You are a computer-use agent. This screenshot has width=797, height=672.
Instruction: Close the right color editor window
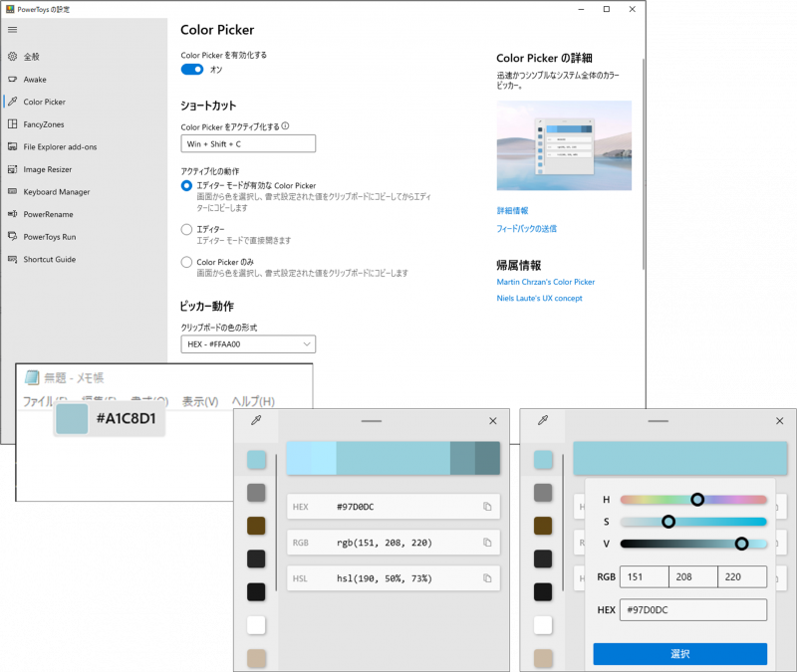[x=779, y=420]
